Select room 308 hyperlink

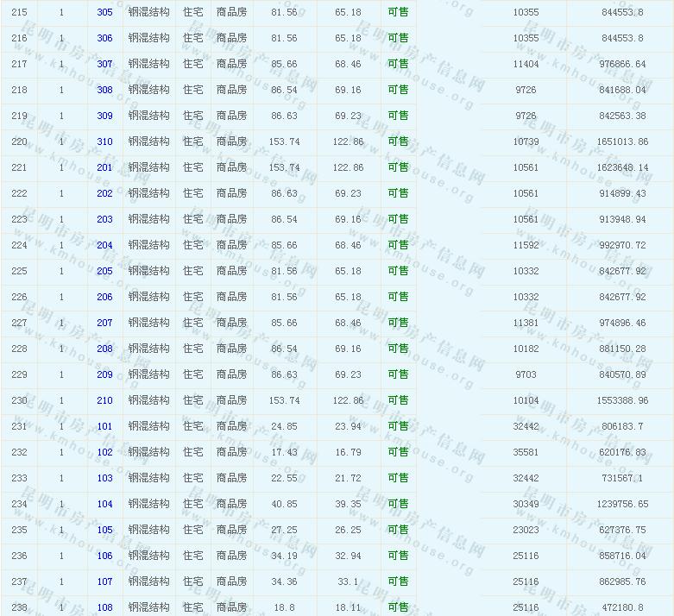104,90
